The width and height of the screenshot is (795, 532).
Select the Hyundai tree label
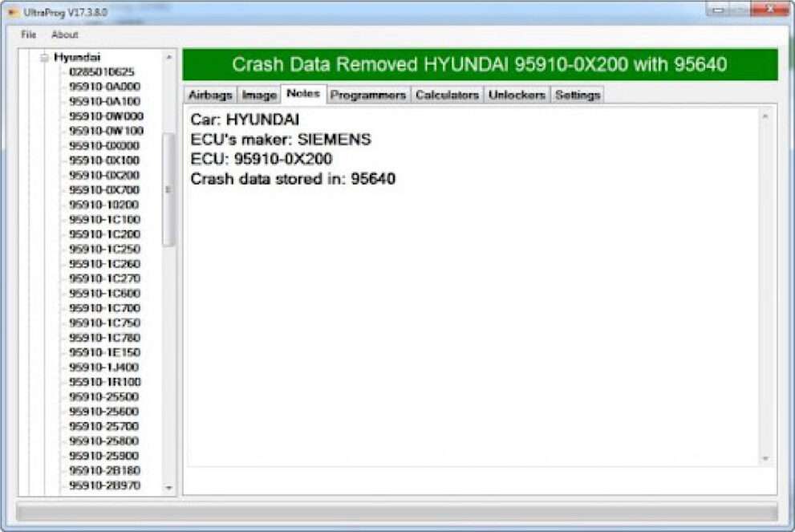[77, 57]
